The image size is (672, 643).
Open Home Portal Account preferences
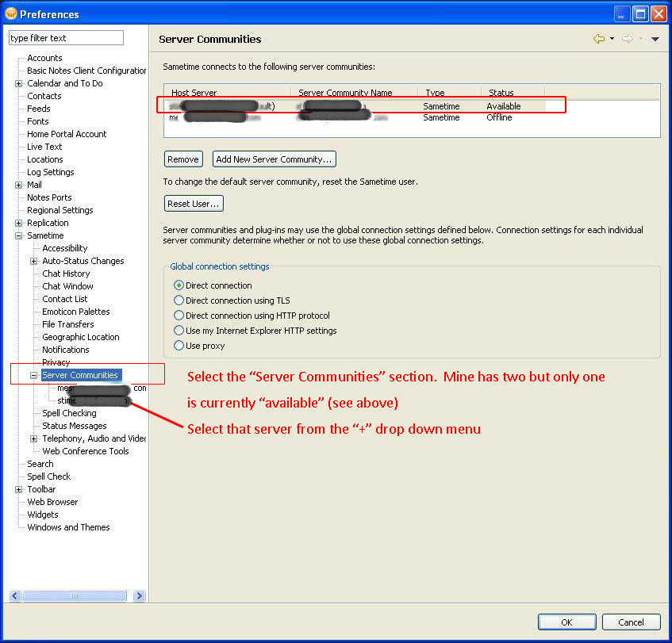point(67,134)
